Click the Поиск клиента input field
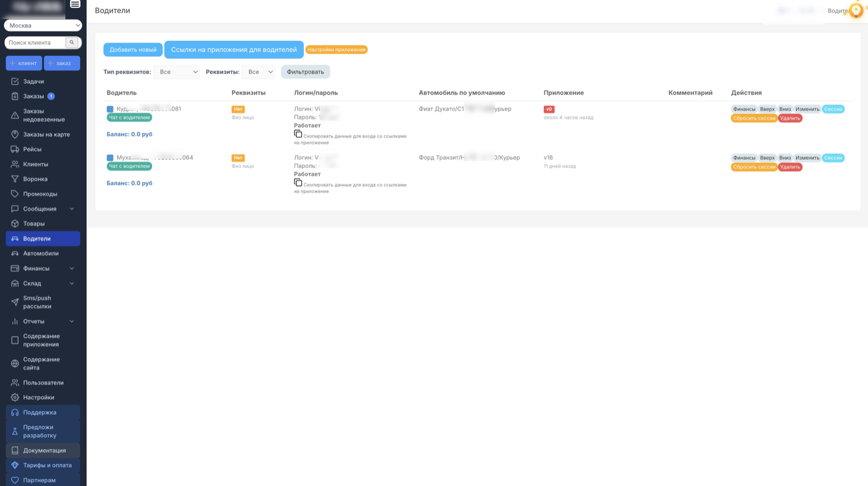 (35, 43)
